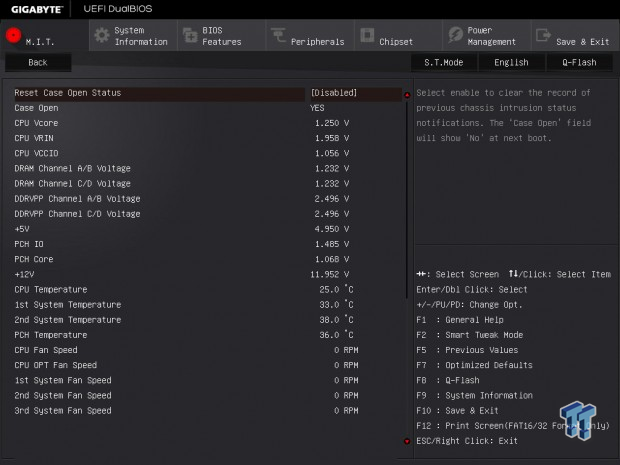Open the Save & Exit tab
Viewport: 620px width, 465px height.
coord(575,35)
